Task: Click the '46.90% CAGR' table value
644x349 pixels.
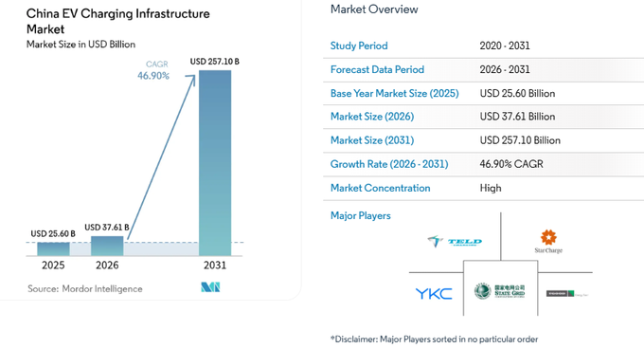Action: tap(511, 164)
